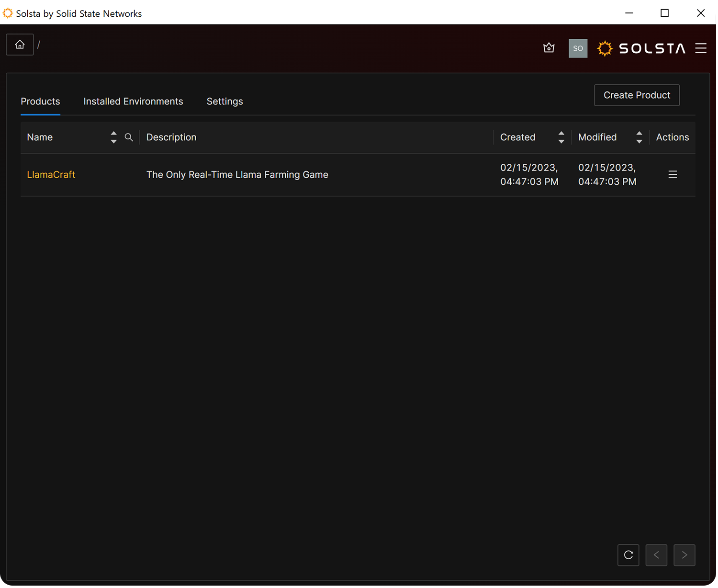Click the Created column header label

tap(519, 138)
